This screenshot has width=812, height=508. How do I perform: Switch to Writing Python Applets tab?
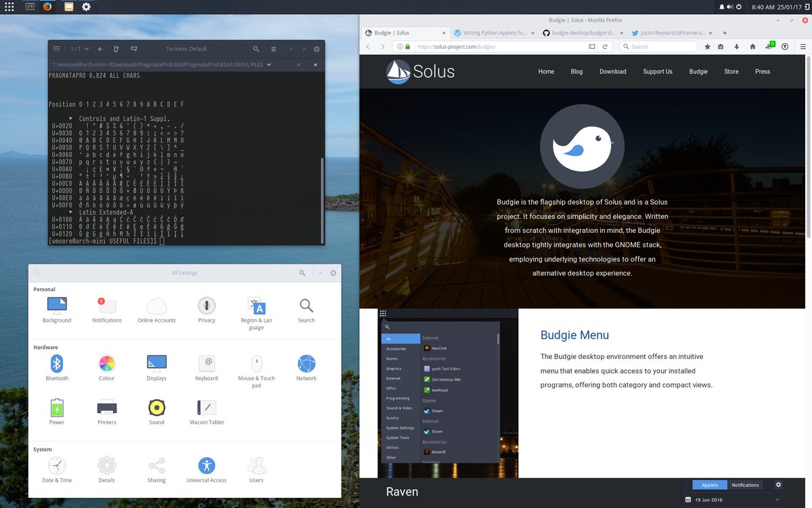(494, 33)
